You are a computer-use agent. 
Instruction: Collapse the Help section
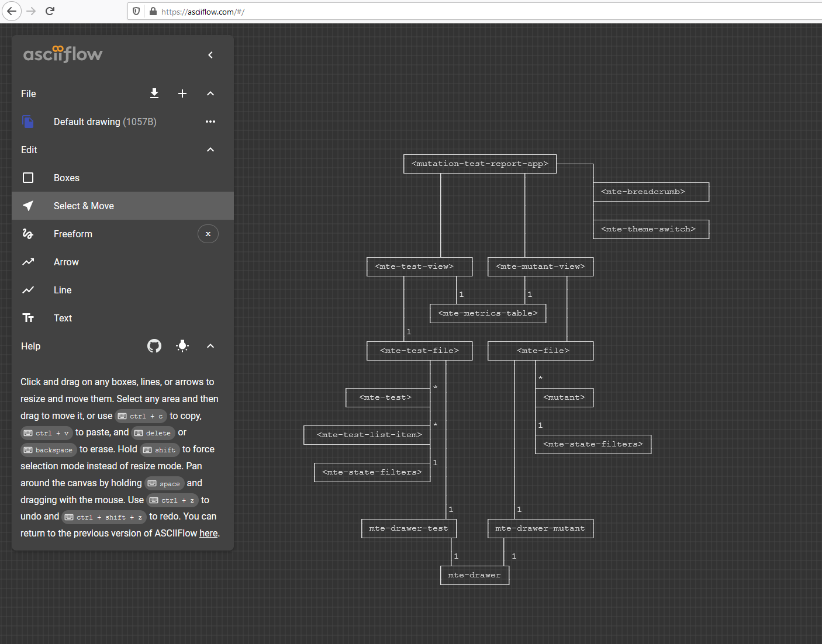[210, 346]
